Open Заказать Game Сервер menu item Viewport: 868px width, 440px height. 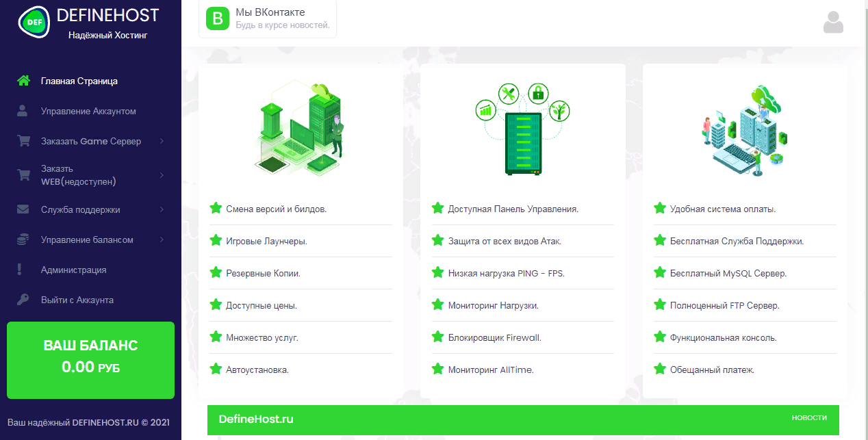pos(91,141)
